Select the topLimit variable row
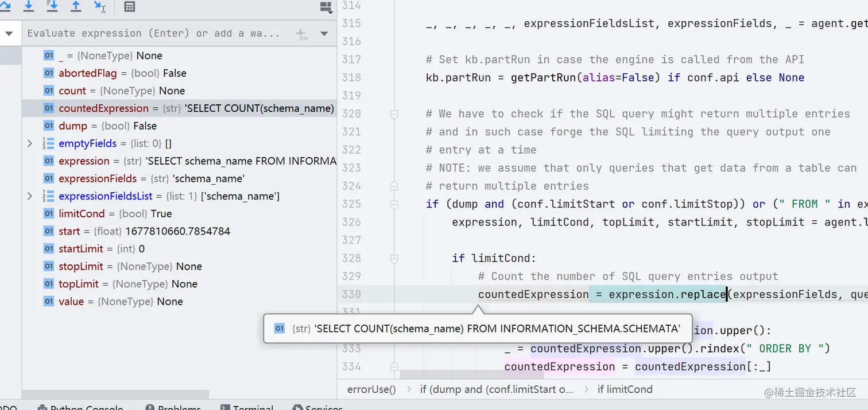 pyautogui.click(x=179, y=284)
